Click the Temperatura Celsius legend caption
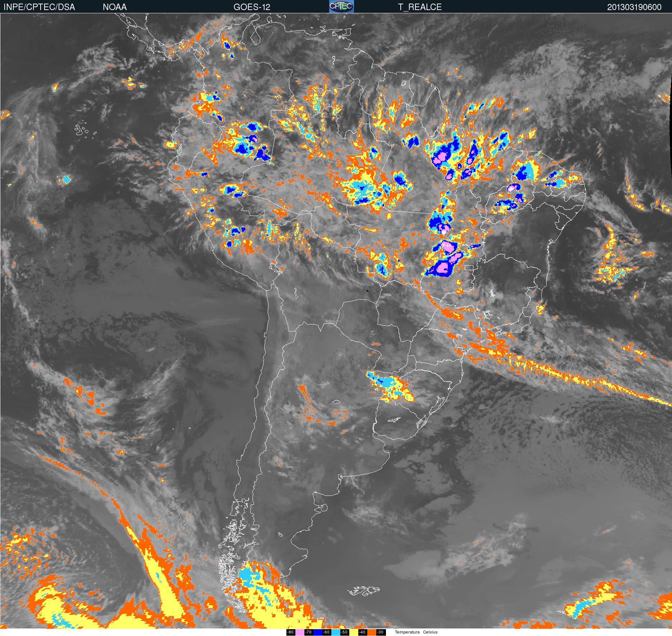Viewport: 672px width, 636px height. click(x=416, y=632)
